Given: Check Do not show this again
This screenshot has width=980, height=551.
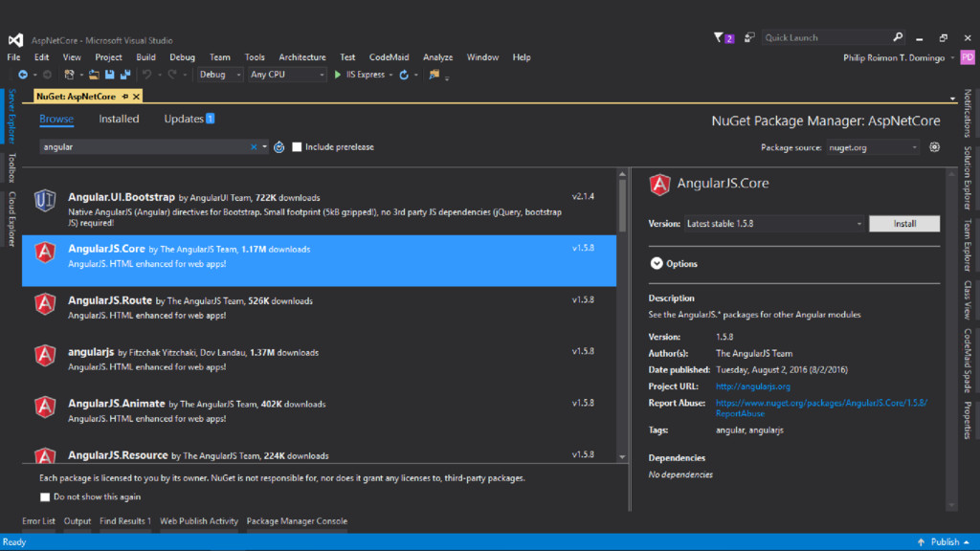Looking at the screenshot, I should tap(45, 497).
